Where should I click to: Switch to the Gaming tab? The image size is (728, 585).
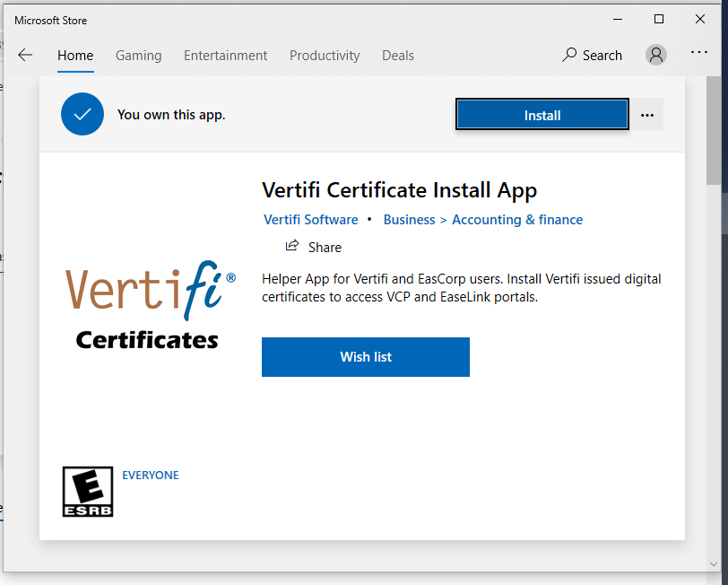point(138,55)
